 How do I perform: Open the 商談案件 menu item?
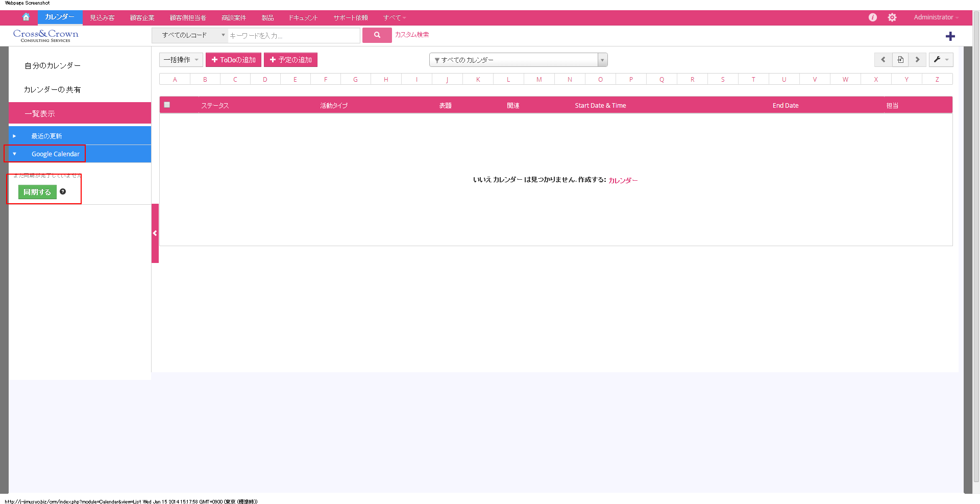pyautogui.click(x=234, y=18)
